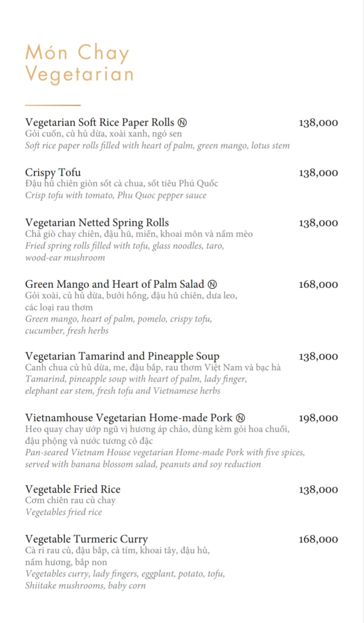Select the Crispy Tofu dish title

[53, 172]
